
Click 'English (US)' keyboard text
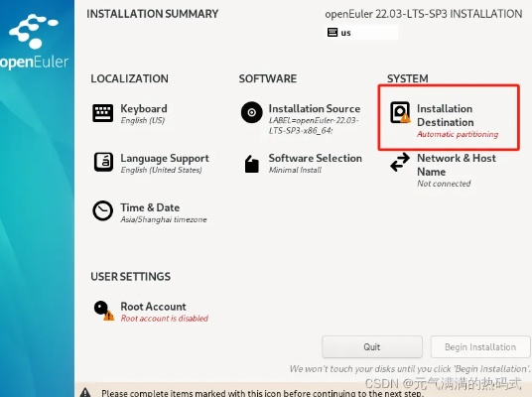tap(143, 120)
